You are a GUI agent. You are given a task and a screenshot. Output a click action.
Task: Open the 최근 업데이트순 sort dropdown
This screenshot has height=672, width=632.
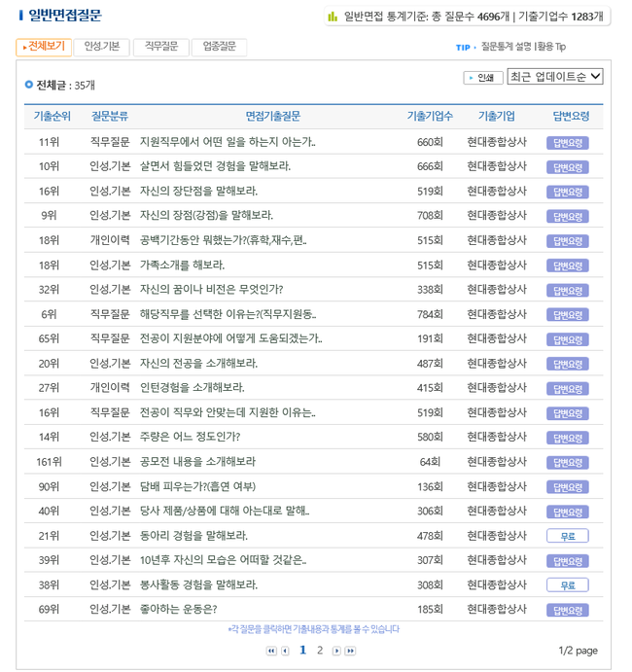click(555, 77)
